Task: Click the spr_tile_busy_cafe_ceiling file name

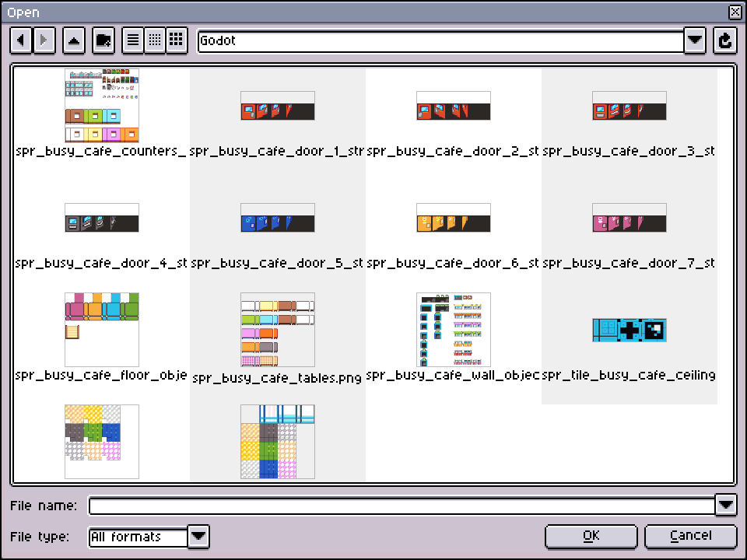Action: pyautogui.click(x=629, y=375)
